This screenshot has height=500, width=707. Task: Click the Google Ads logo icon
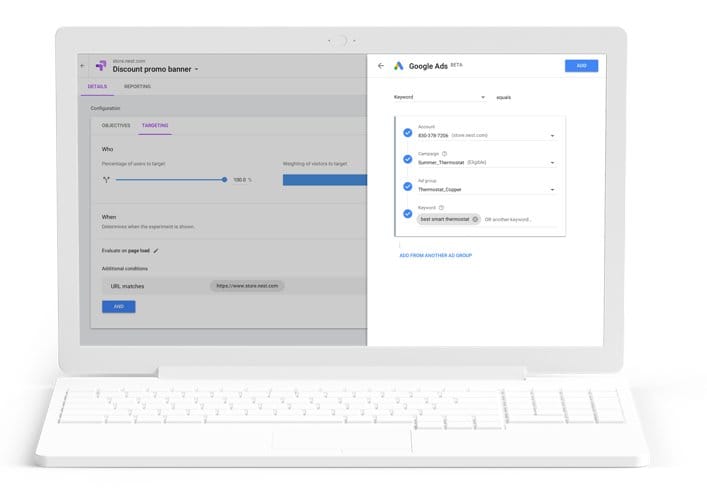click(398, 66)
